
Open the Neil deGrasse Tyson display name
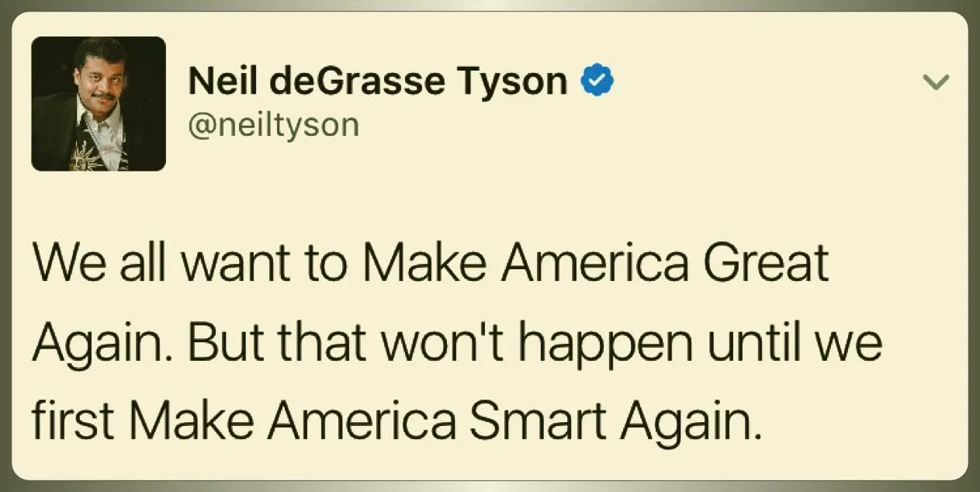[377, 81]
